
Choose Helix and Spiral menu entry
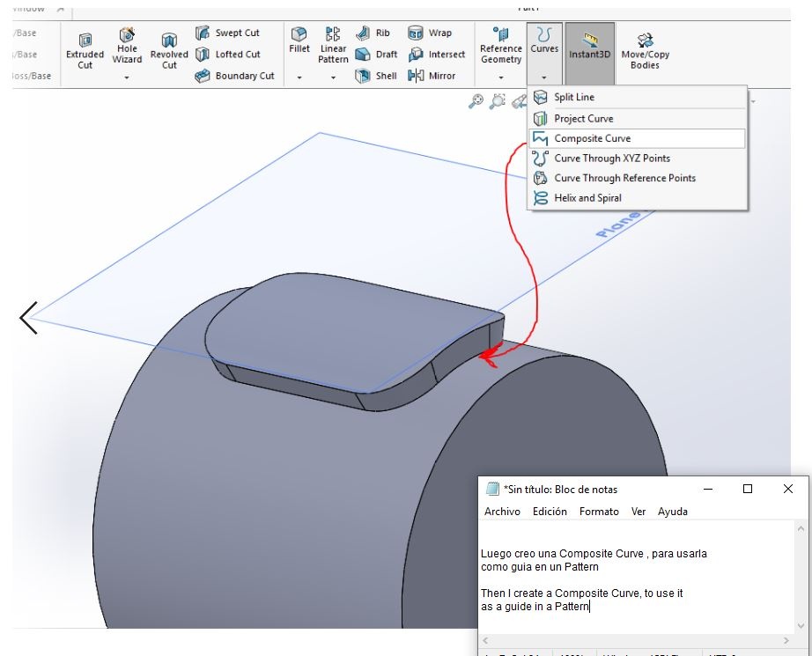638,198
